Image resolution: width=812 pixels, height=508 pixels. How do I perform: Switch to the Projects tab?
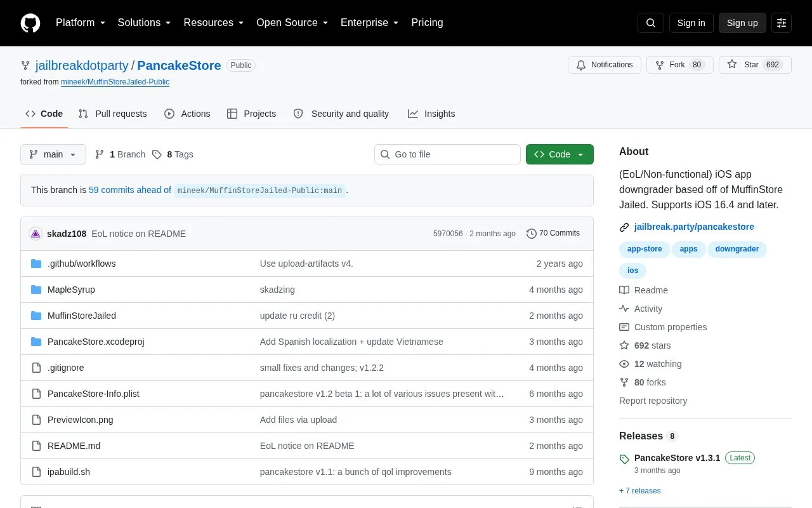252,114
